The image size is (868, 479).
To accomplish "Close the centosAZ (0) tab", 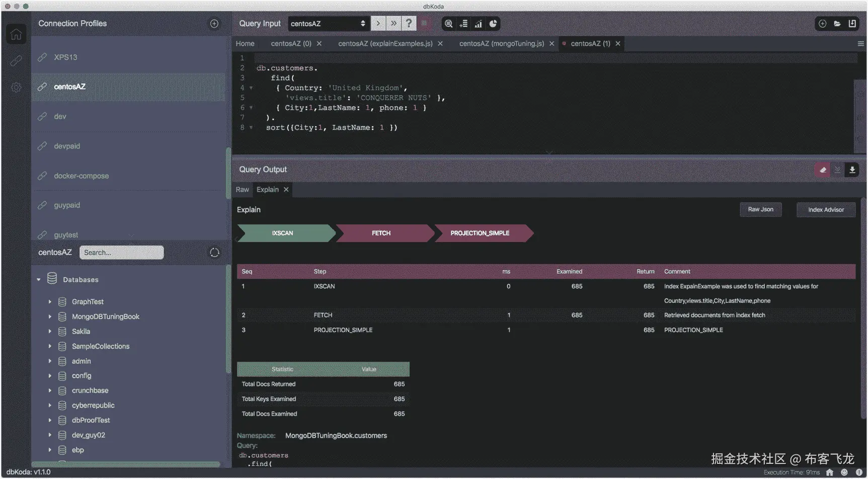I will (319, 44).
